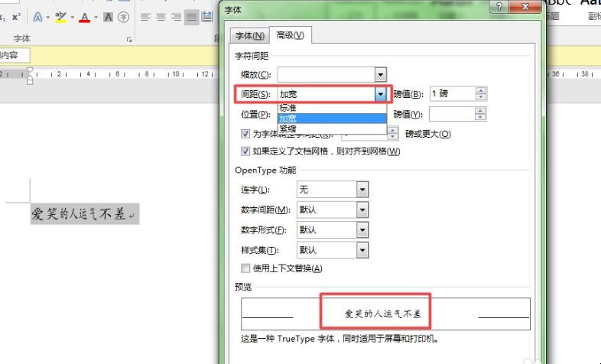The width and height of the screenshot is (601, 364).
Task: Expand the text effects dropdown arrow
Action: pos(48,18)
